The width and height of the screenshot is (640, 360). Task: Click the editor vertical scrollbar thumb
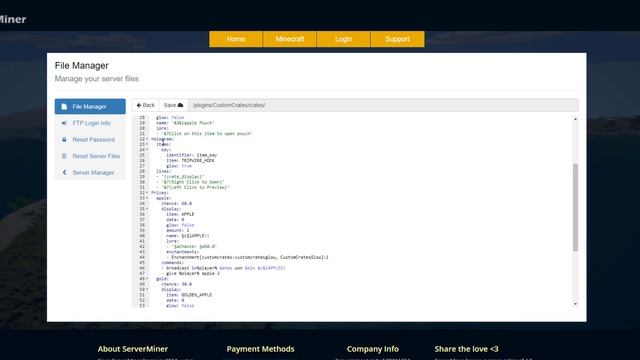(576, 207)
